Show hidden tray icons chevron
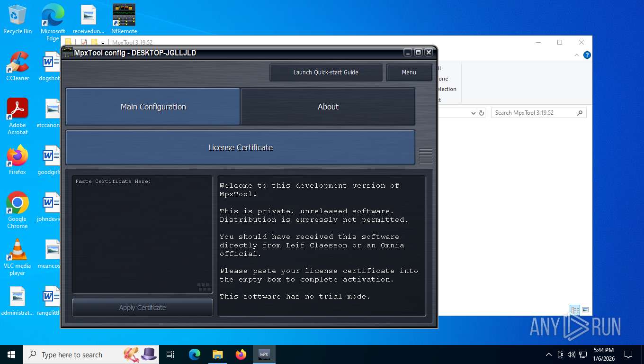Image resolution: width=644 pixels, height=364 pixels. [x=549, y=355]
